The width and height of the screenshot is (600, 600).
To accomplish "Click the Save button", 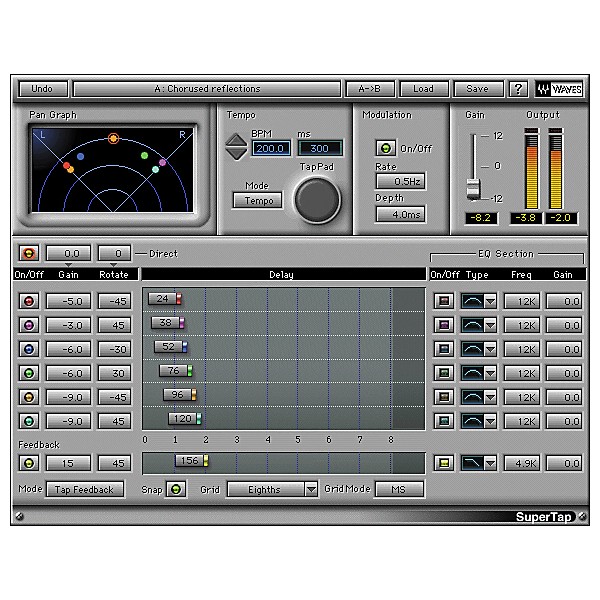I will (x=478, y=89).
